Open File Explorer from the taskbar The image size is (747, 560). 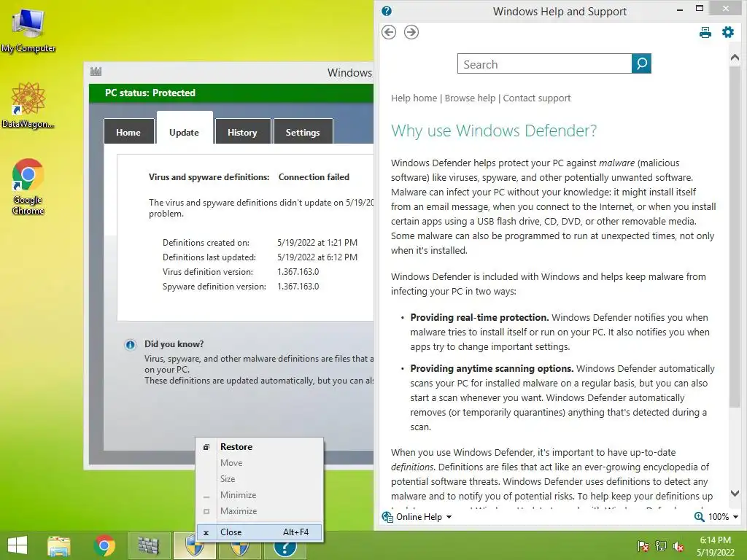[59, 545]
